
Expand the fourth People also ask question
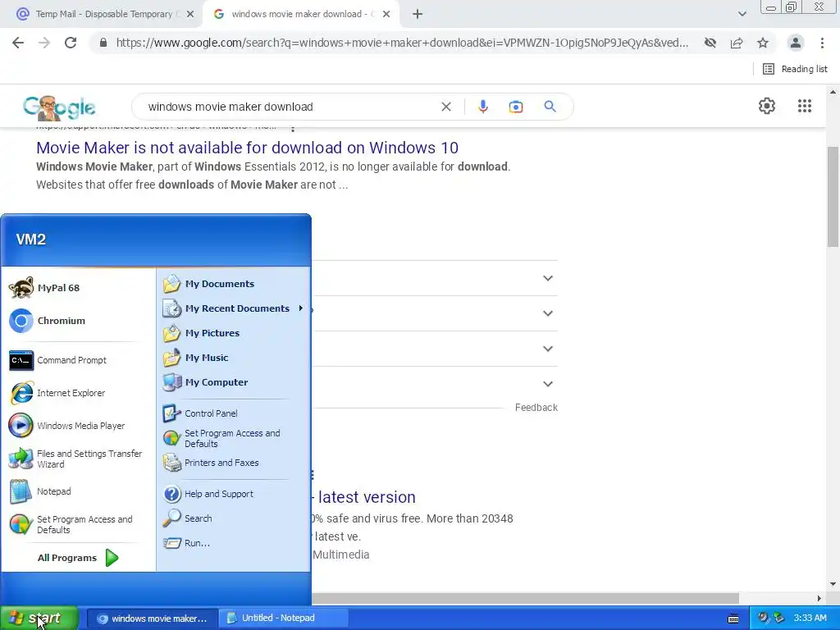pos(547,384)
